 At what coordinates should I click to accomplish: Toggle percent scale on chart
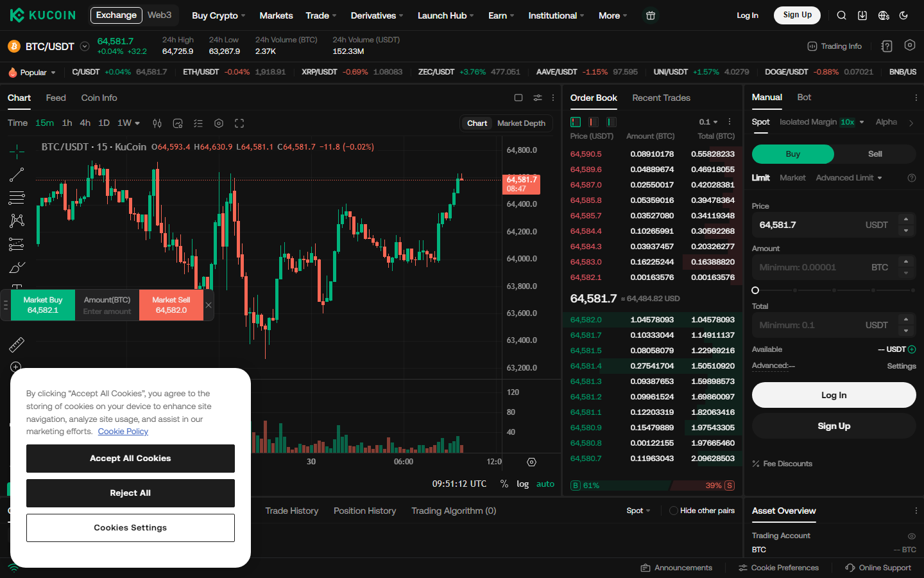point(504,484)
